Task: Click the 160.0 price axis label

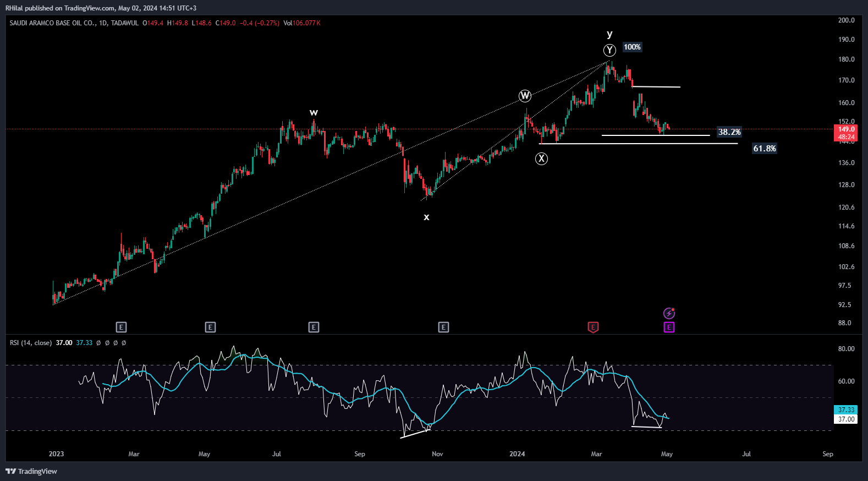Action: [x=847, y=103]
